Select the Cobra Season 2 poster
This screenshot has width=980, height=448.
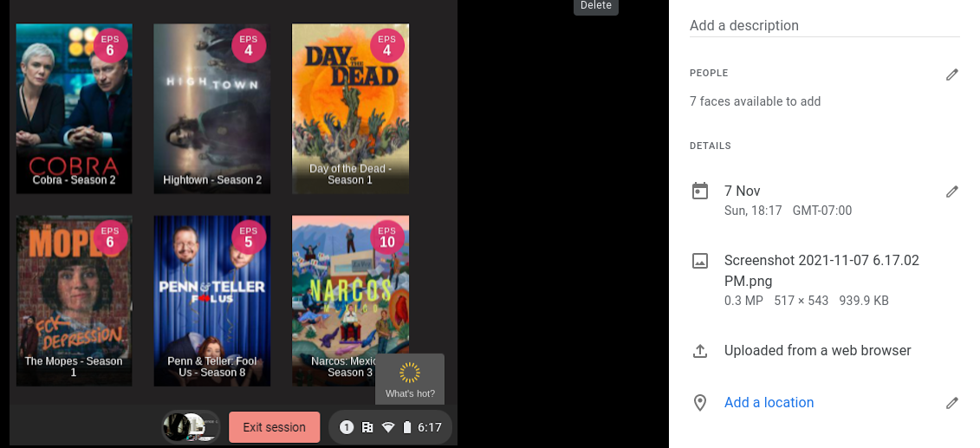click(75, 108)
